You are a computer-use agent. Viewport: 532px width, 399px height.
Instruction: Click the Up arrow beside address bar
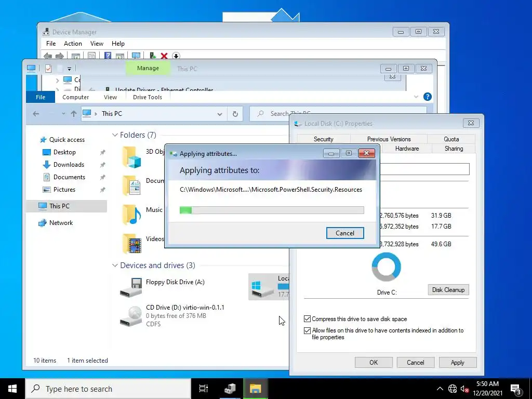click(x=74, y=114)
